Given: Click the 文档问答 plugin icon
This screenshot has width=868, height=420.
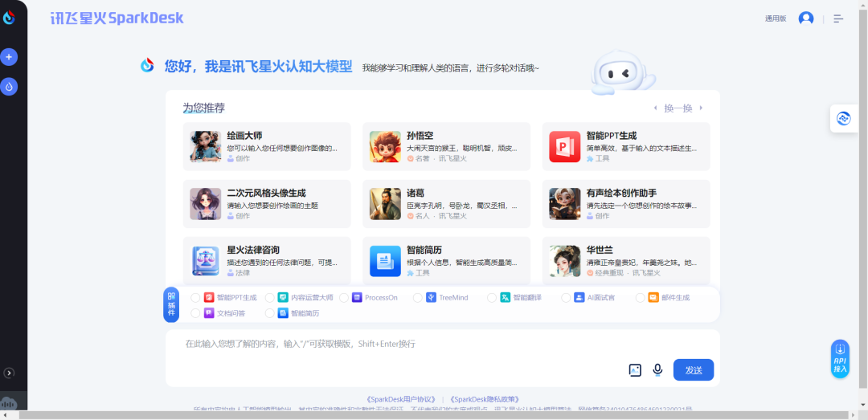Looking at the screenshot, I should coord(209,313).
